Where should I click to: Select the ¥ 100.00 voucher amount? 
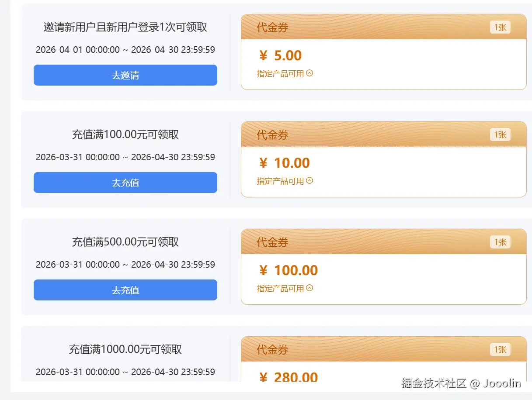click(x=289, y=270)
